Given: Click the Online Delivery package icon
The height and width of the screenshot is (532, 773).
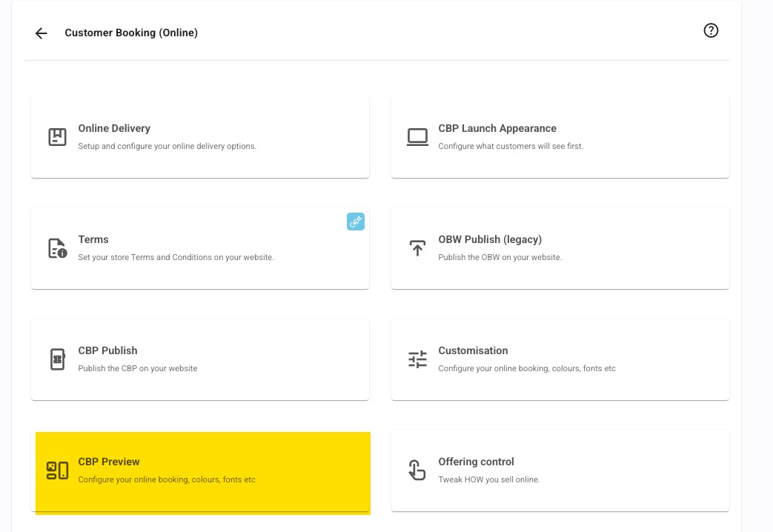Looking at the screenshot, I should tap(57, 136).
